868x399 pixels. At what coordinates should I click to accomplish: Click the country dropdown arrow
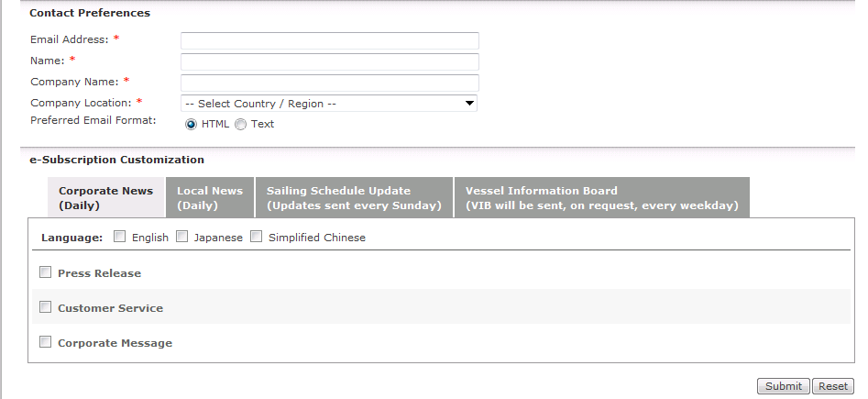(469, 104)
